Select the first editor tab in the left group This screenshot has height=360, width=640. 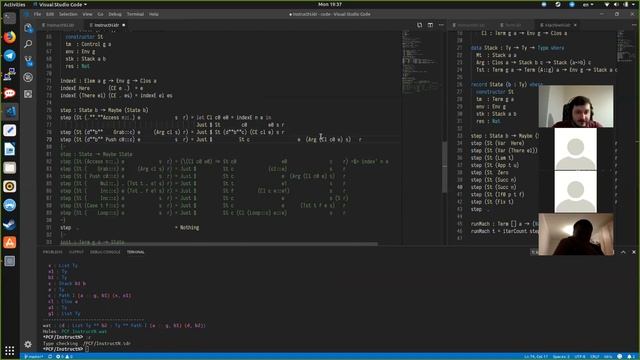[60, 25]
